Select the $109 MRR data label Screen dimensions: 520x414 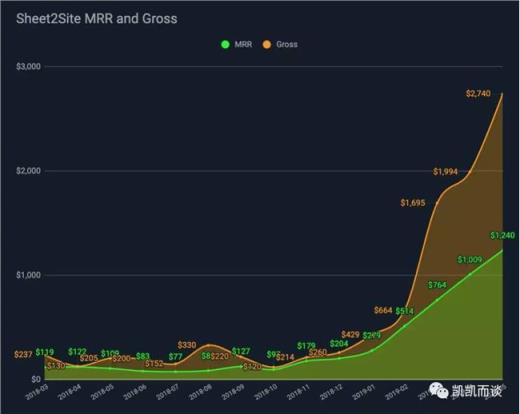click(110, 353)
